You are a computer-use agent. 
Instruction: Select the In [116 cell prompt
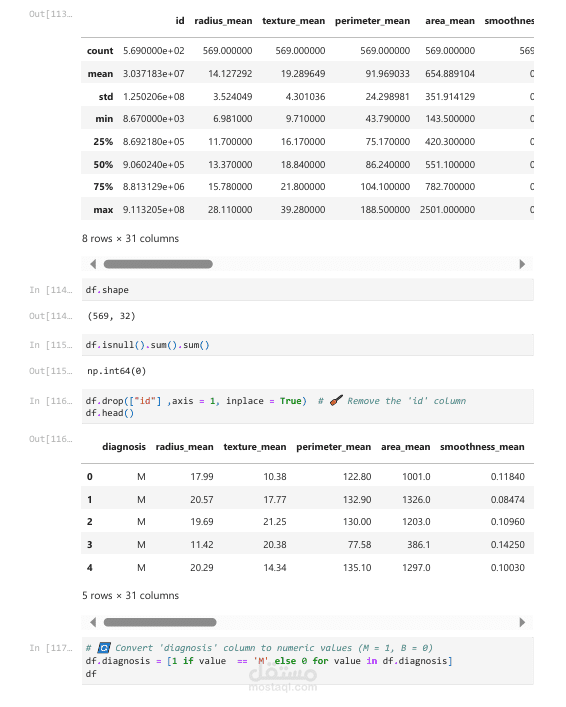point(51,401)
